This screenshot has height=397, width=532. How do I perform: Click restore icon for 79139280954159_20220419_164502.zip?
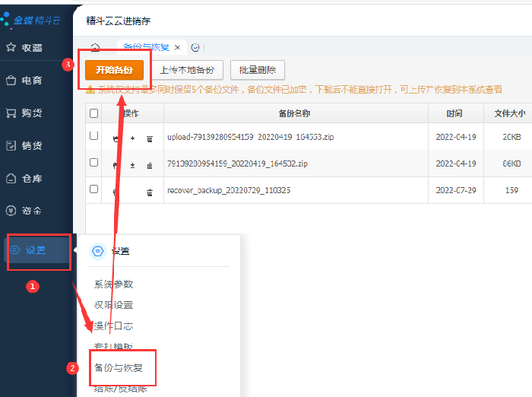click(x=116, y=164)
